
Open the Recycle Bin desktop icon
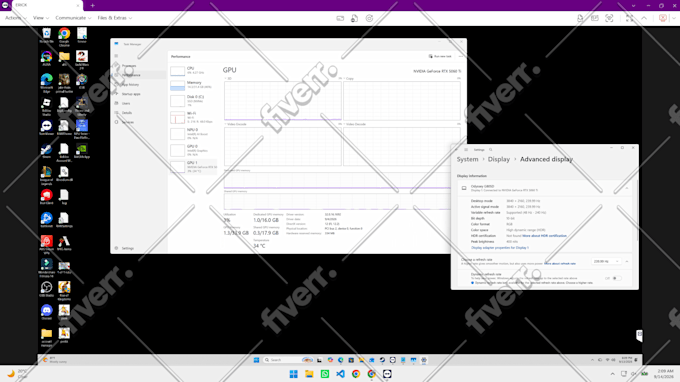click(46, 36)
